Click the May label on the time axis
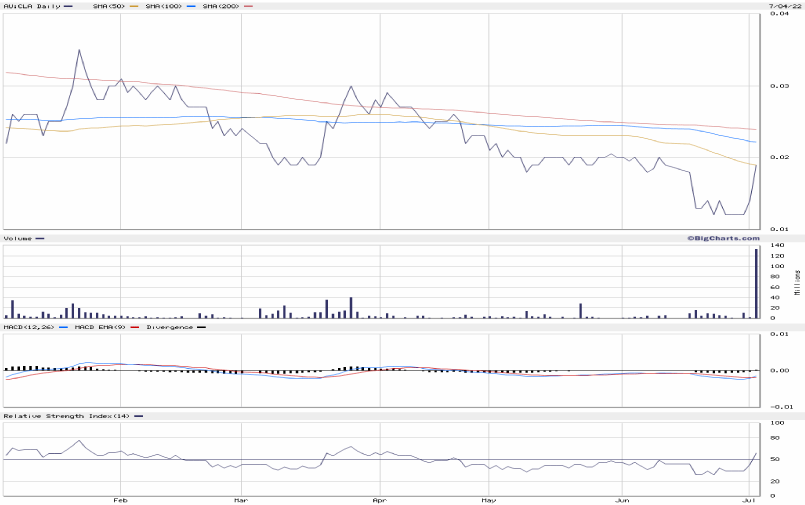The width and height of the screenshot is (805, 505). click(487, 499)
